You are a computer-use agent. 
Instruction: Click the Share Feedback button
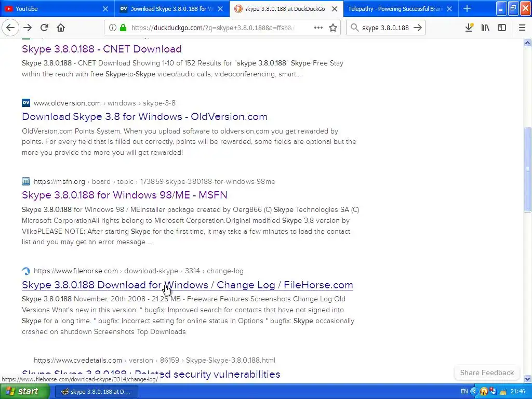487,373
